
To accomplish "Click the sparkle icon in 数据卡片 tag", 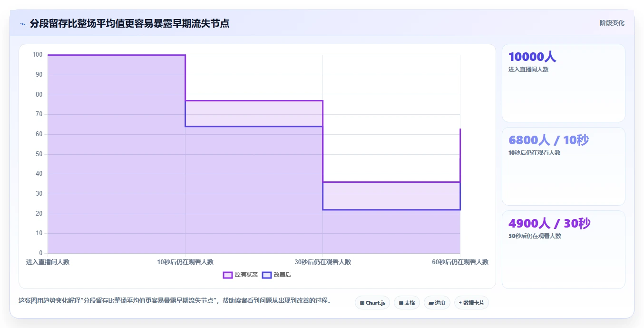I will 460,303.
